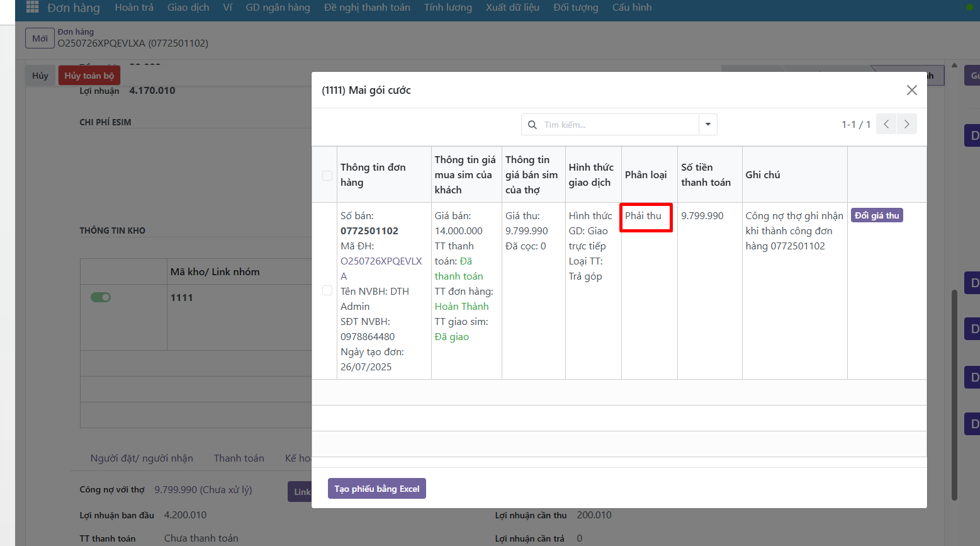
Task: Click the green status indicator dot
Action: click(x=969, y=8)
